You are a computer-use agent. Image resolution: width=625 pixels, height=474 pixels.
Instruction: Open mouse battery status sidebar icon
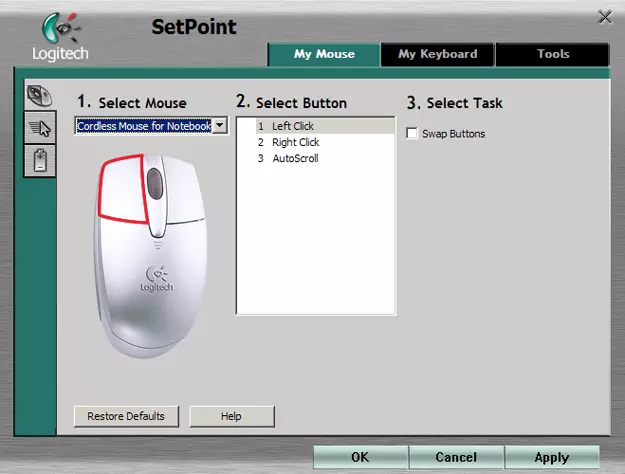(x=40, y=161)
